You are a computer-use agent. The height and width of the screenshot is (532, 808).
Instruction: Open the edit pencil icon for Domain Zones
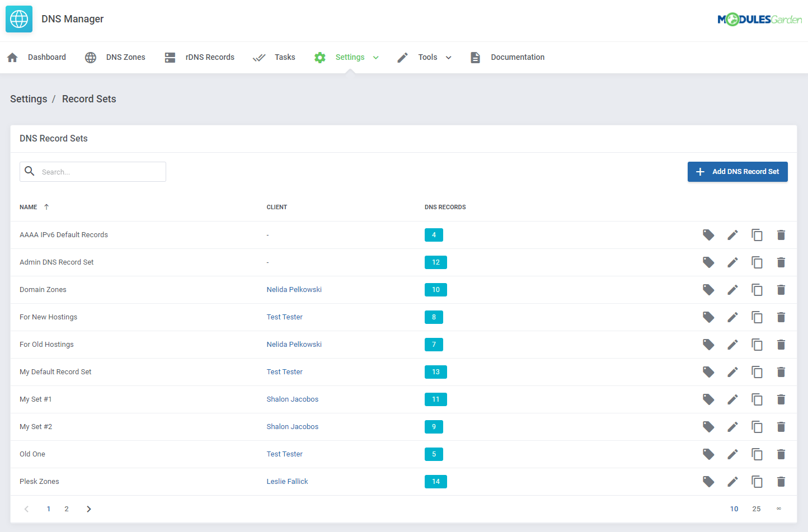(x=732, y=289)
